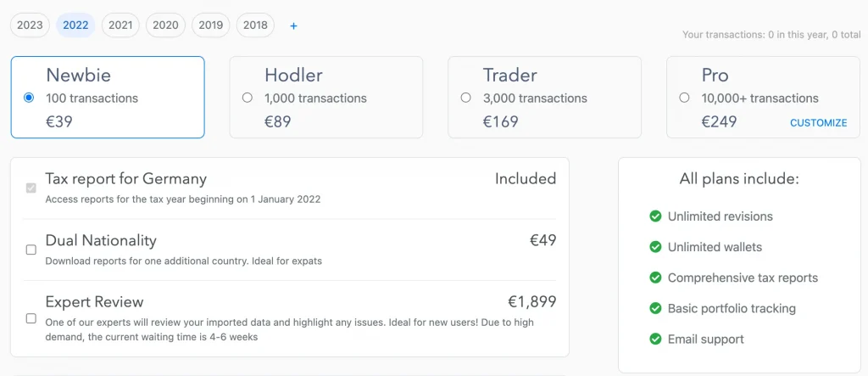This screenshot has width=868, height=376.
Task: Enable the Dual Nationality add-on checkbox
Action: tap(31, 250)
